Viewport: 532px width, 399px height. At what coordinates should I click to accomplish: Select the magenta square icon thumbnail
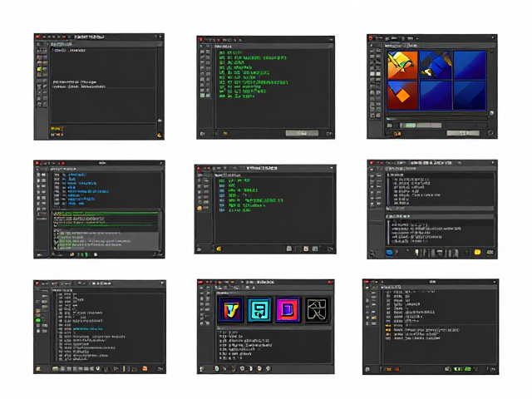[x=288, y=309]
